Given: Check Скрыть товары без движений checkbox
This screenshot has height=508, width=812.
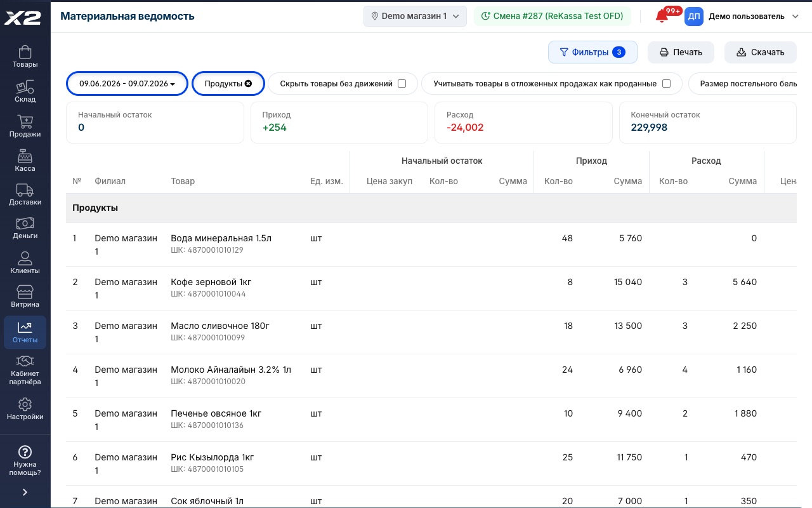Looking at the screenshot, I should pos(402,83).
